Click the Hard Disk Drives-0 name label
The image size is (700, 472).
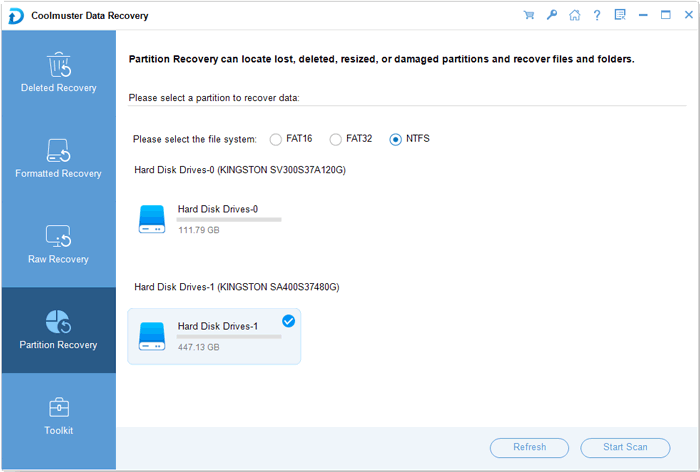pos(218,209)
